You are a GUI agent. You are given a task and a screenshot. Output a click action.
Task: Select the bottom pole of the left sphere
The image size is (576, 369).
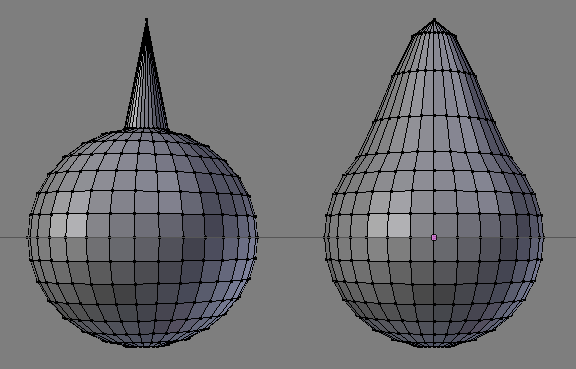(x=146, y=345)
